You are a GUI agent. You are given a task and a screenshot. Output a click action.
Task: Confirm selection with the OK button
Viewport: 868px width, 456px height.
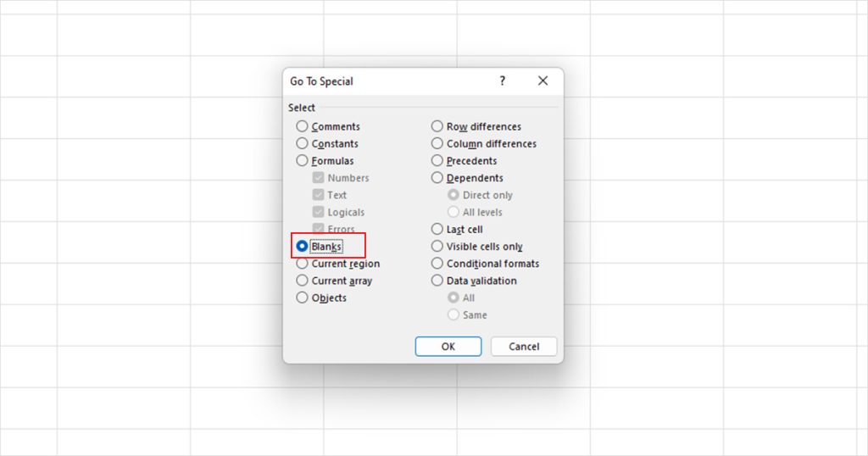tap(448, 347)
